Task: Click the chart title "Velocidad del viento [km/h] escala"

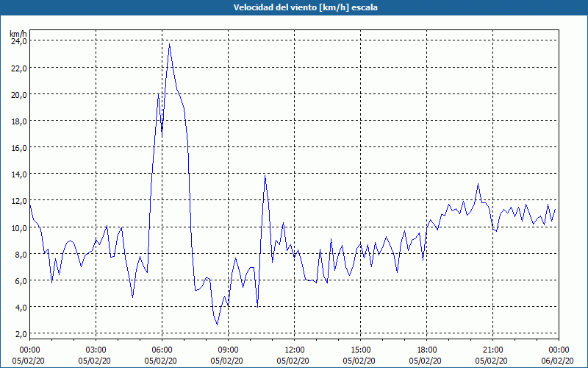Action: [x=305, y=7]
